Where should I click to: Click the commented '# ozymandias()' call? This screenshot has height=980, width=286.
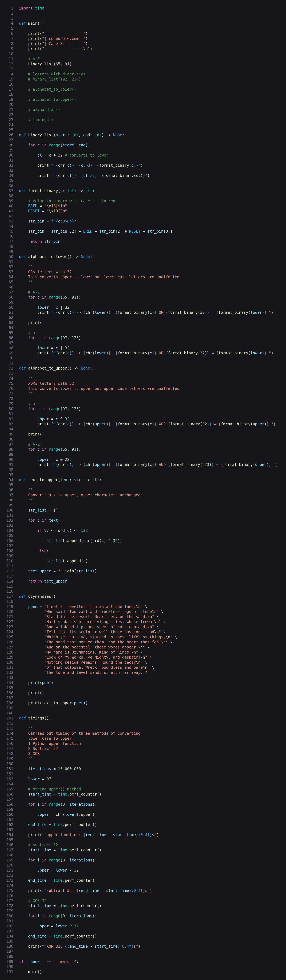[44, 110]
